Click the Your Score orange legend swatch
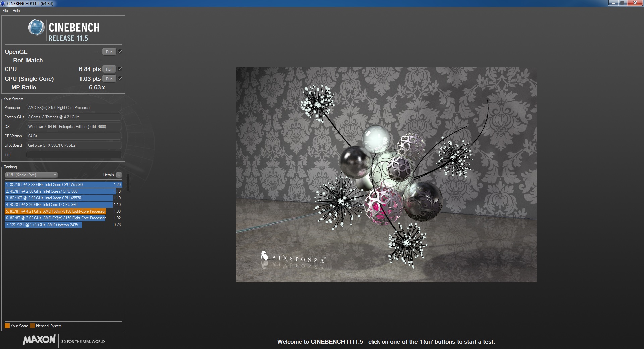Screen dimensions: 644x349 click(x=7, y=326)
